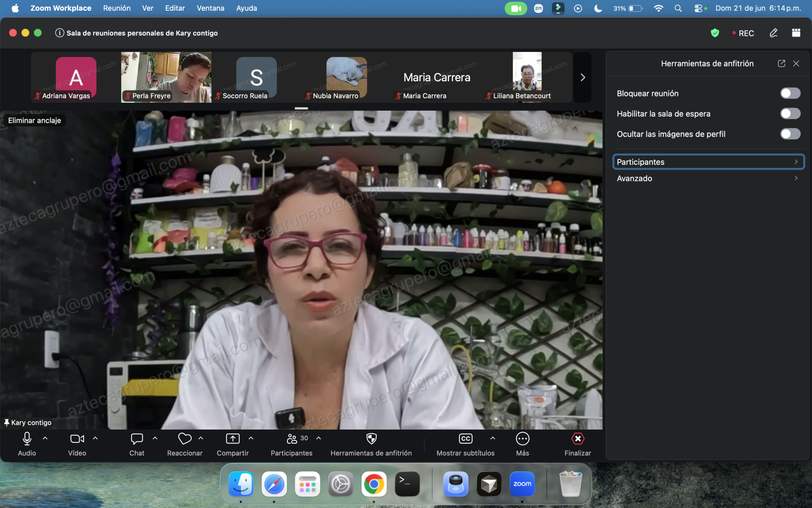Click the REC recording indicator
This screenshot has width=812, height=508.
coord(743,33)
